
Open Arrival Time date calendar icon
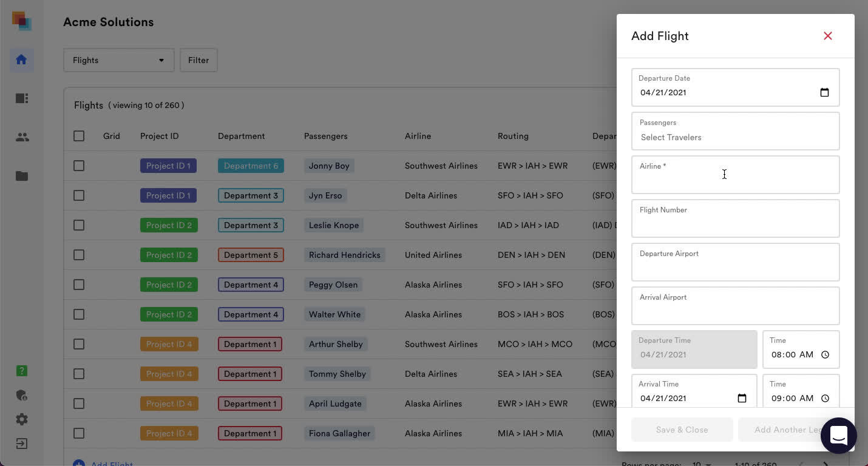pos(742,399)
